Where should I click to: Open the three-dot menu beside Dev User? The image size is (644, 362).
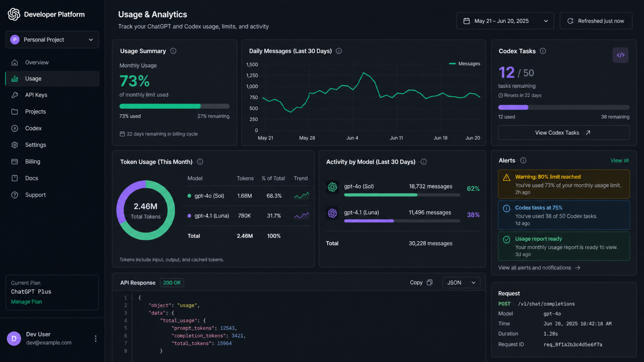[x=96, y=338]
